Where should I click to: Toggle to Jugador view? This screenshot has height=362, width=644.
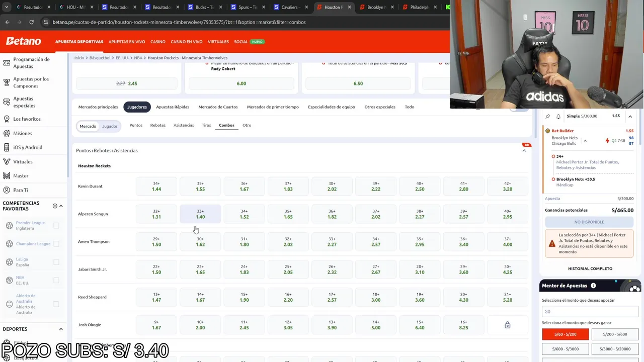coord(110,126)
